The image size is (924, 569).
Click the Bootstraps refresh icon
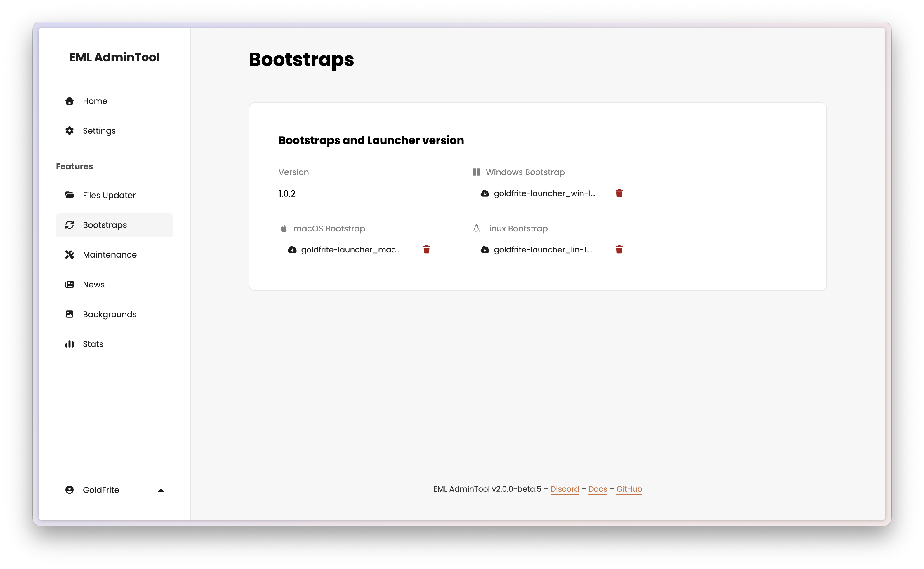70,225
